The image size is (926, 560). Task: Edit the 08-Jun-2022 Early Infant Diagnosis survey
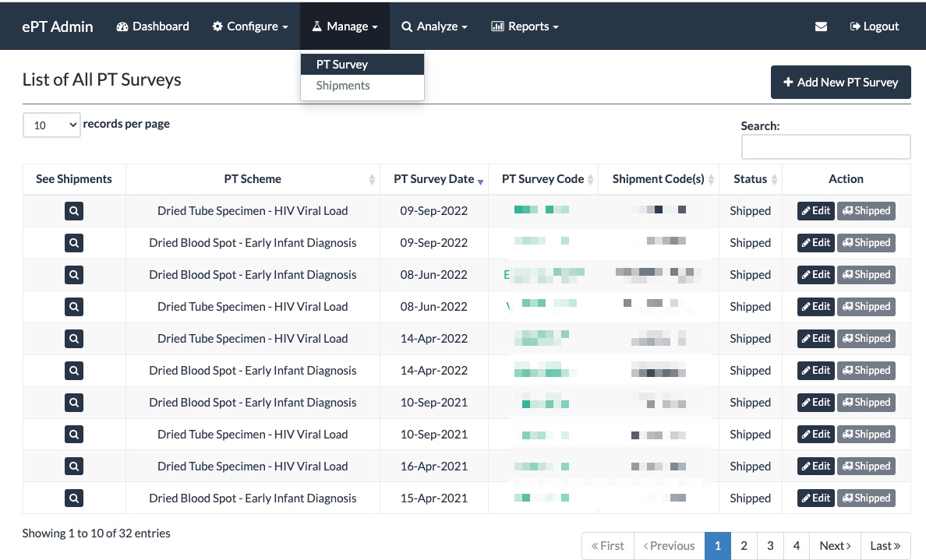click(815, 275)
